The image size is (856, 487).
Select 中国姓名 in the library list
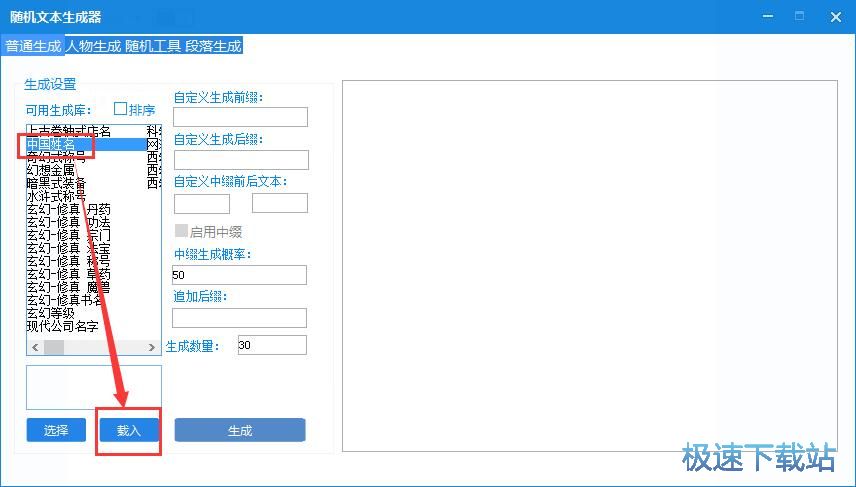[x=51, y=144]
